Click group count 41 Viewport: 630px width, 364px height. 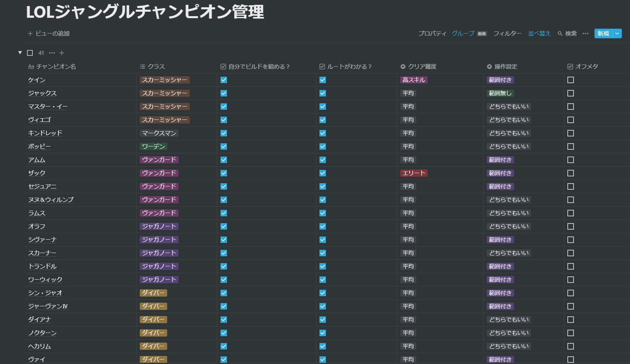41,53
